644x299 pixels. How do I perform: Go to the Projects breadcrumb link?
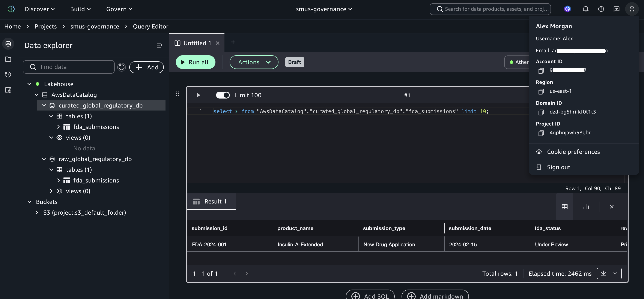45,27
